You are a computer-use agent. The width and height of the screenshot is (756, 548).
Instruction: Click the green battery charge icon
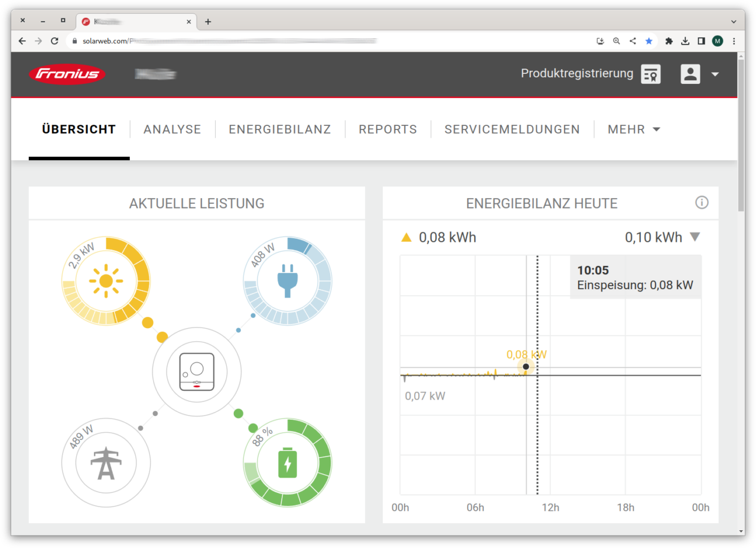[x=288, y=462]
